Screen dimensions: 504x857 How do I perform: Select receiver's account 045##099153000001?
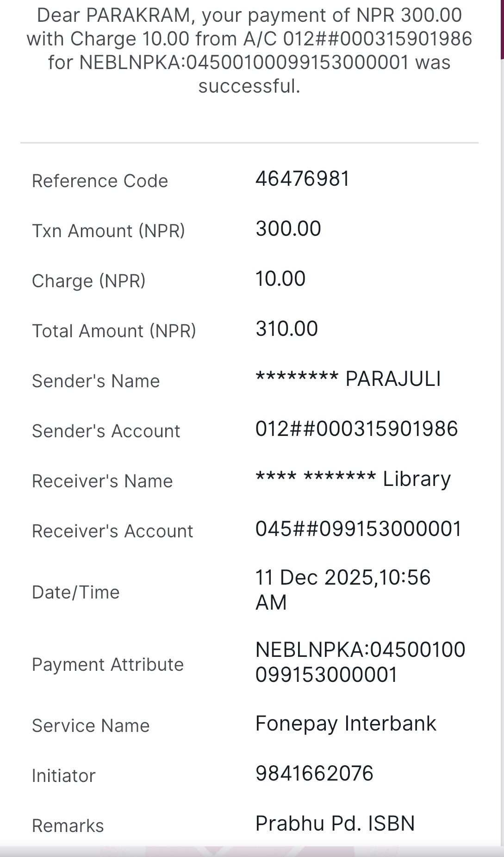(x=358, y=529)
